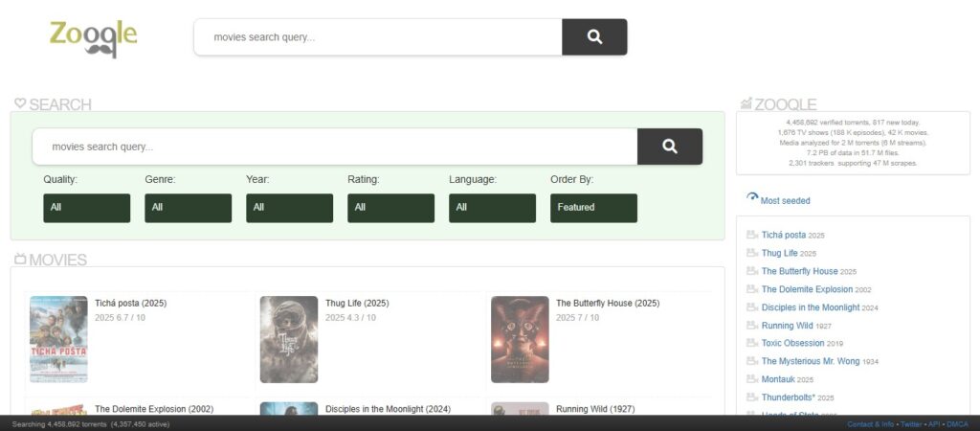Open Running Wild (1927) title in Movies grid

pyautogui.click(x=595, y=409)
